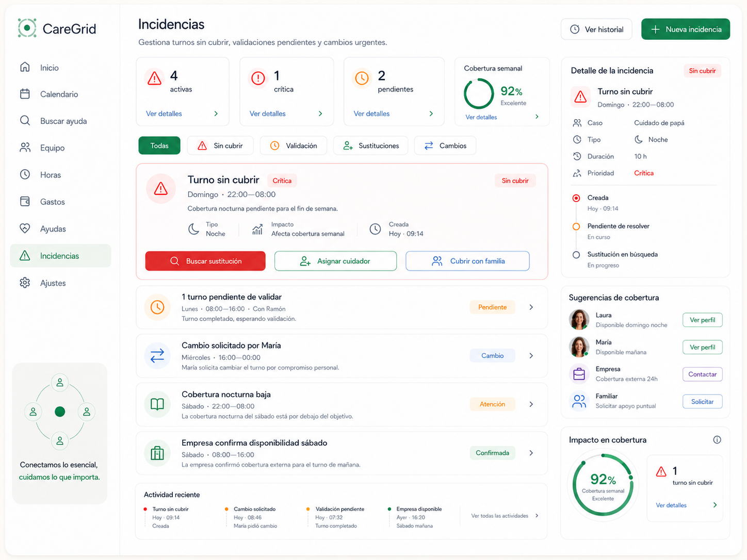Click the Pendiente de resolver timeline marker
747x560 pixels.
(x=576, y=226)
